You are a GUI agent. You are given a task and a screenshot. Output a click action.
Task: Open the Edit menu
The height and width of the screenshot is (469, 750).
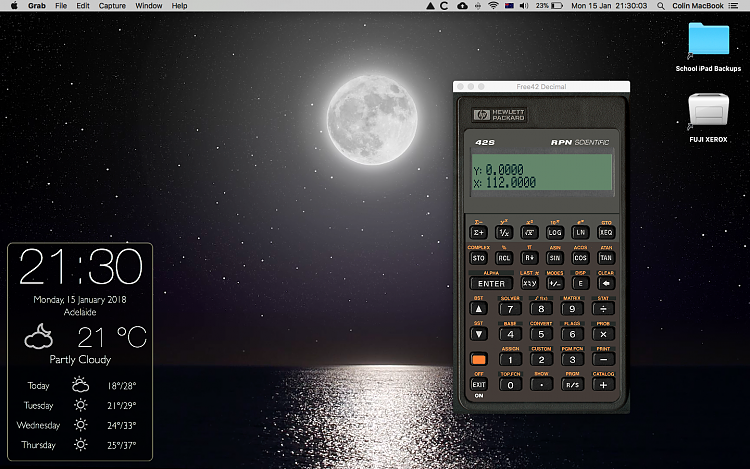pos(83,6)
